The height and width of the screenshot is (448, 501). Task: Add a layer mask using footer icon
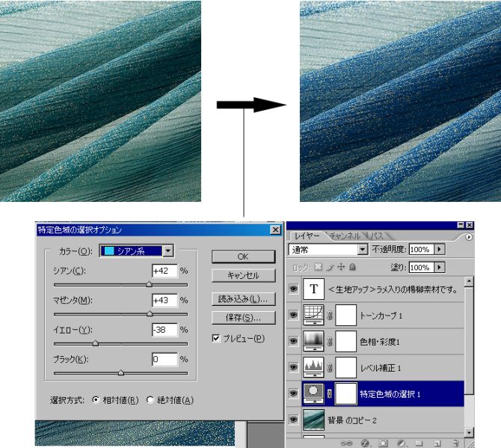[383, 444]
